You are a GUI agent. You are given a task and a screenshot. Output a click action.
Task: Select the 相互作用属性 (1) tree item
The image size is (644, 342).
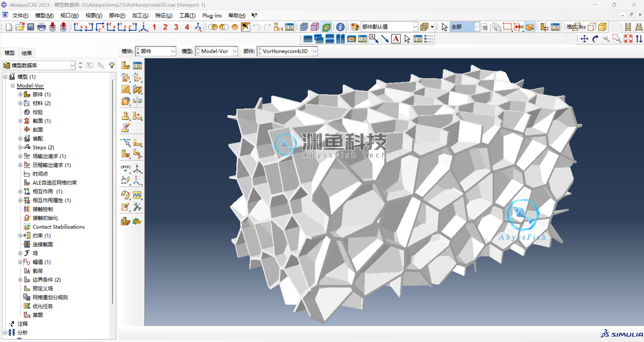(x=52, y=200)
